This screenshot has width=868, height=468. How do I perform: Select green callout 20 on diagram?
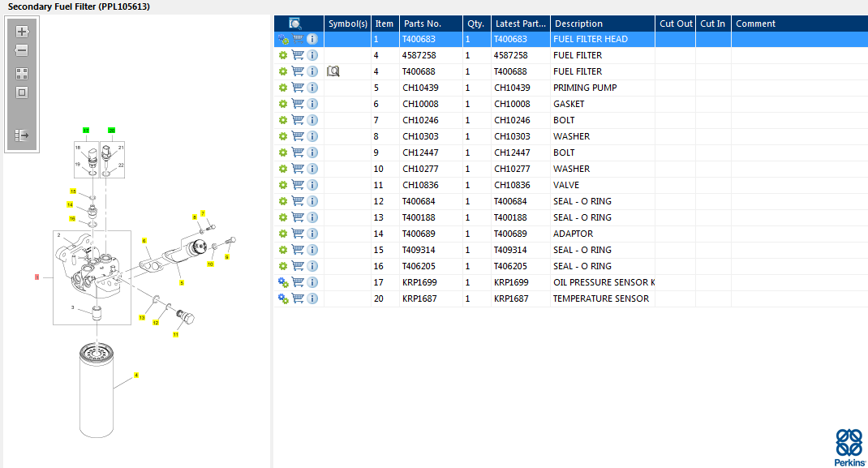coord(111,131)
